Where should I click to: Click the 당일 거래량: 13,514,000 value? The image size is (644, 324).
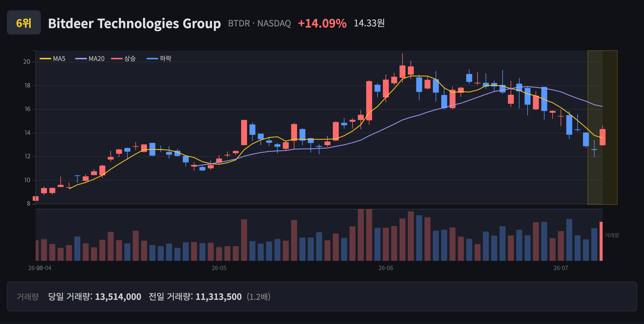point(94,296)
